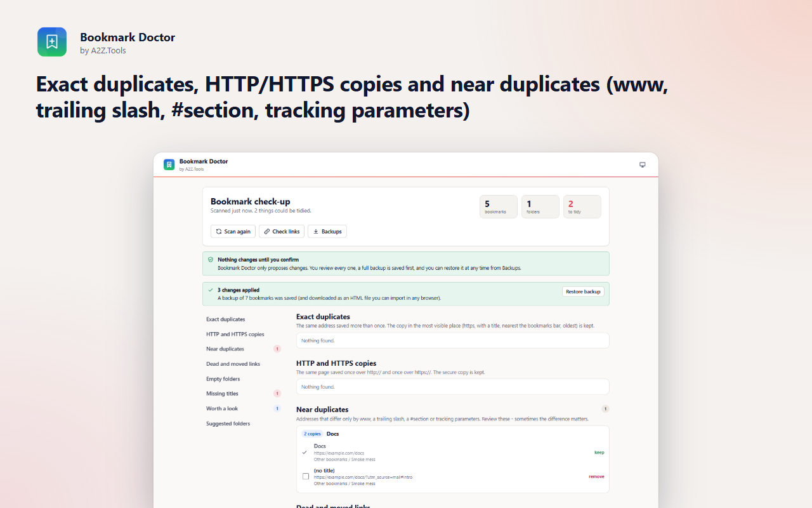Click the '(no title)' entry name
Screen dimensions: 812x508
[324, 471]
